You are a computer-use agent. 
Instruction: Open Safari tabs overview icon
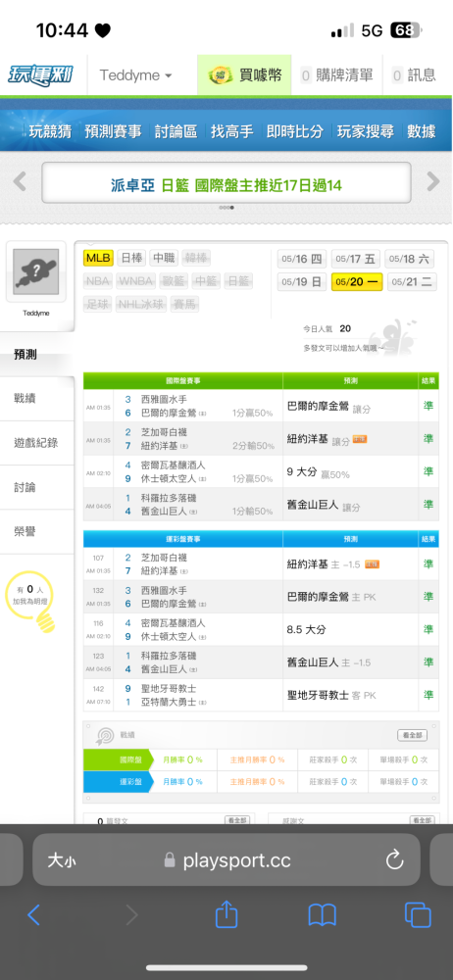click(418, 915)
